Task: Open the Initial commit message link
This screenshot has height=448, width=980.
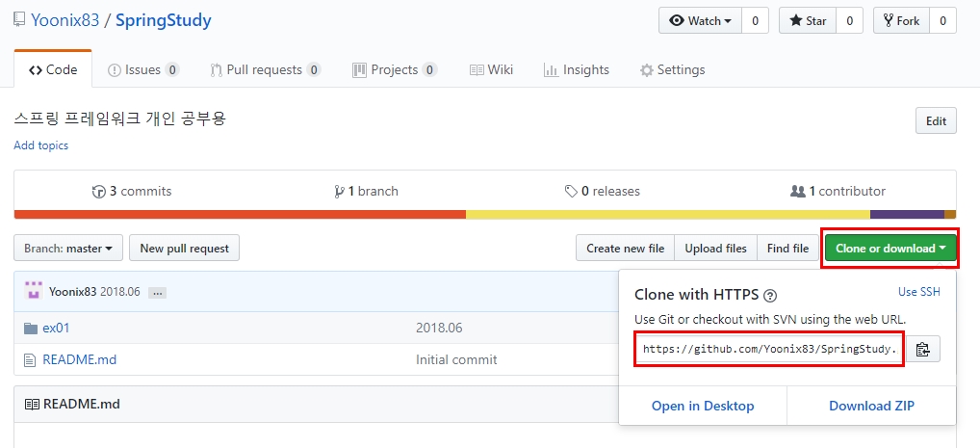Action: coord(456,359)
